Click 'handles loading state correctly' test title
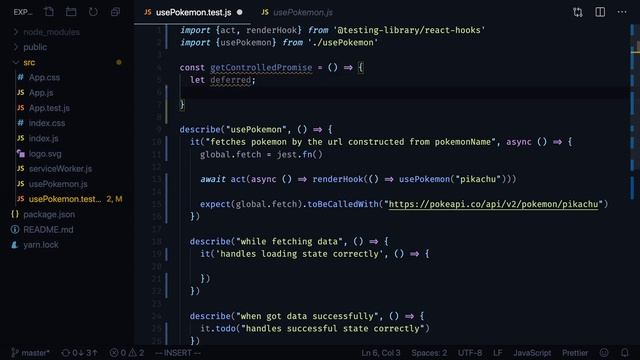 point(299,253)
